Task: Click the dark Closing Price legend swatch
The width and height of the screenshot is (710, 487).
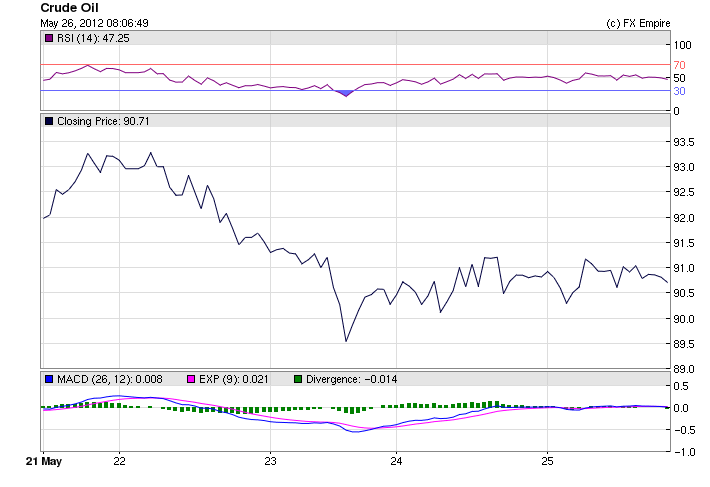Action: [x=49, y=121]
